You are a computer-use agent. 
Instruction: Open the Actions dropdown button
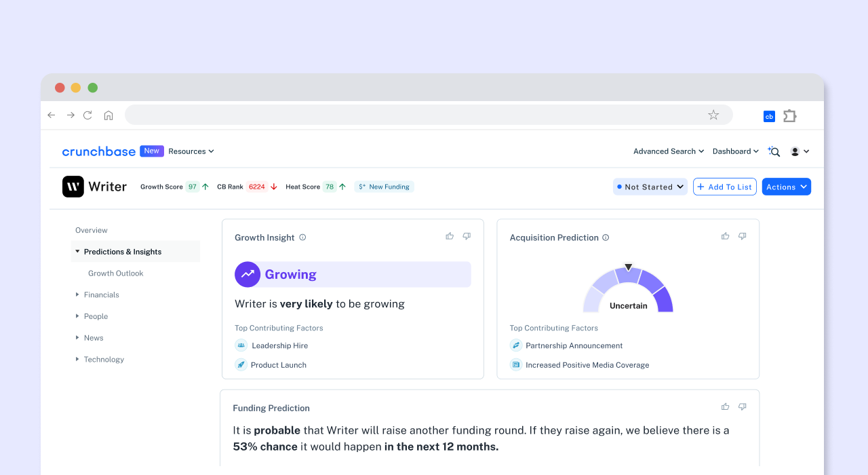(x=787, y=187)
